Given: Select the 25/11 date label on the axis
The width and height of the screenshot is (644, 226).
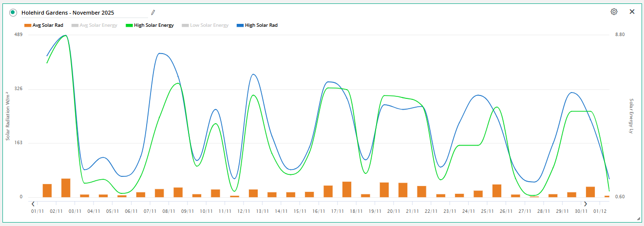Looking at the screenshot, I should (x=488, y=211).
